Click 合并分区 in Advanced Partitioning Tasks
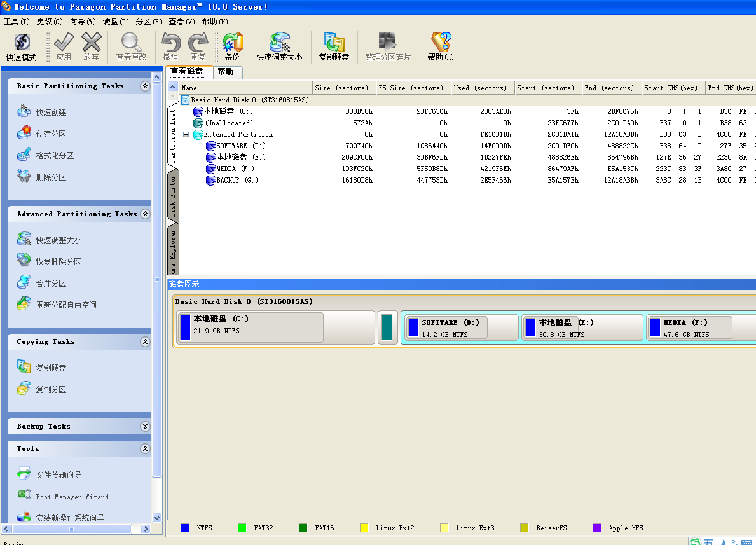756x545 pixels. (x=51, y=284)
